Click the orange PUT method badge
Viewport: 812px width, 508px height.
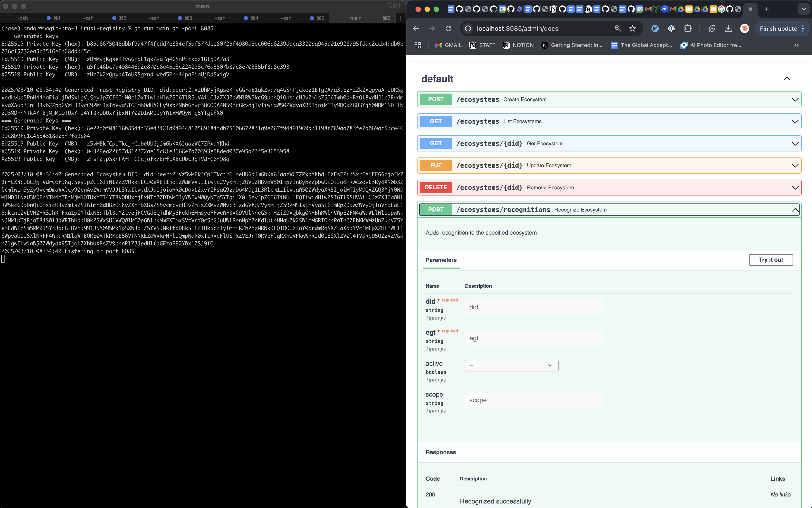(436, 165)
